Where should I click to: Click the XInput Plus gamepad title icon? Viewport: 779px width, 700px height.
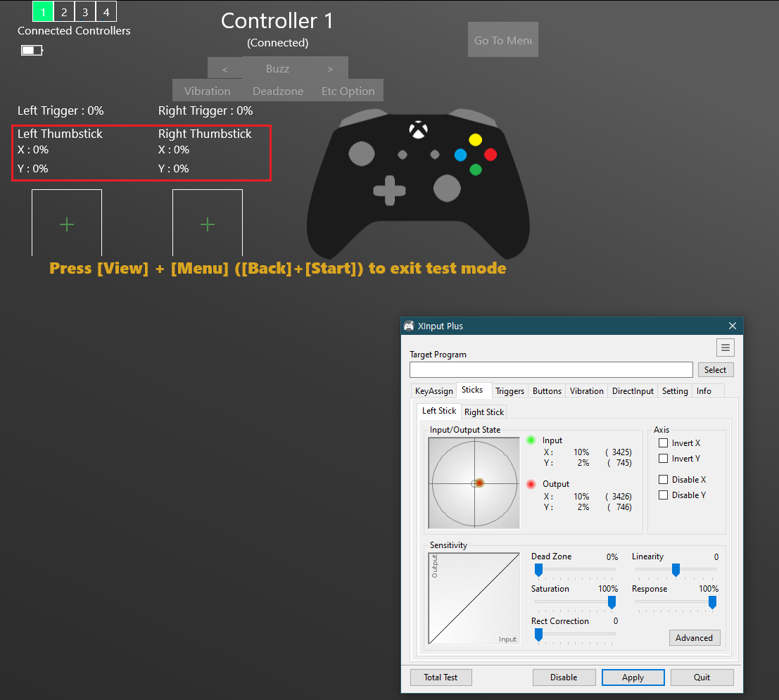pos(409,326)
